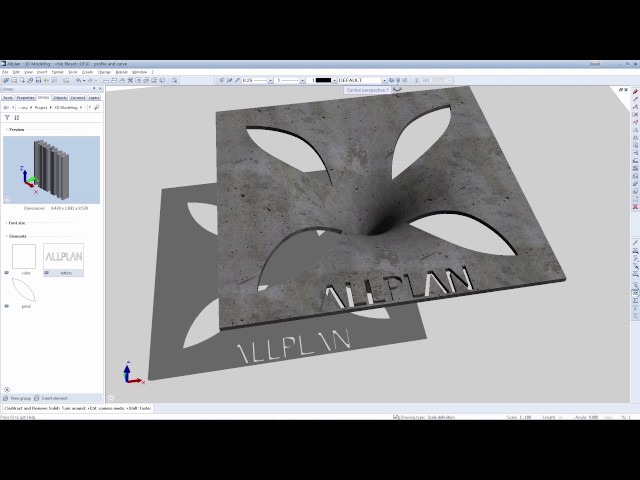Switch to the Layers tab

click(x=94, y=98)
